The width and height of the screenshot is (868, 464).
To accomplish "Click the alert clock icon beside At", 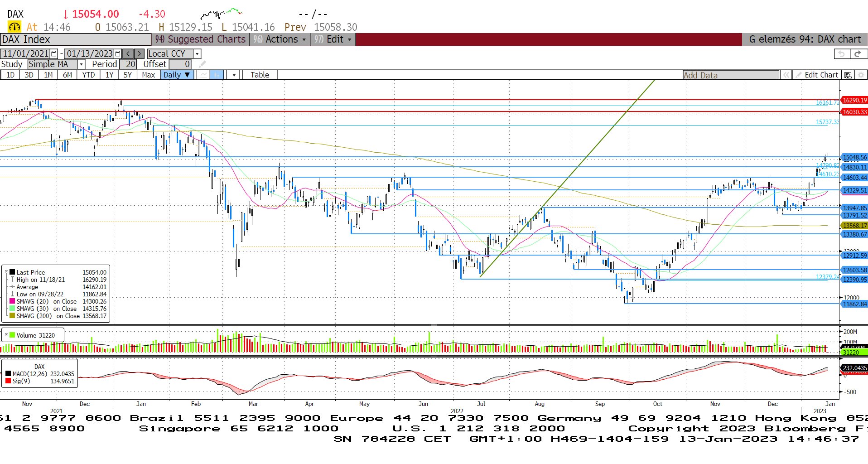I will coord(14,27).
